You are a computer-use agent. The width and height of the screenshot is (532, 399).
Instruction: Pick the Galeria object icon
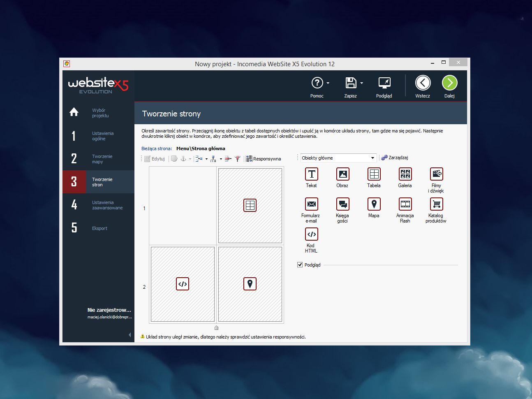pyautogui.click(x=405, y=174)
